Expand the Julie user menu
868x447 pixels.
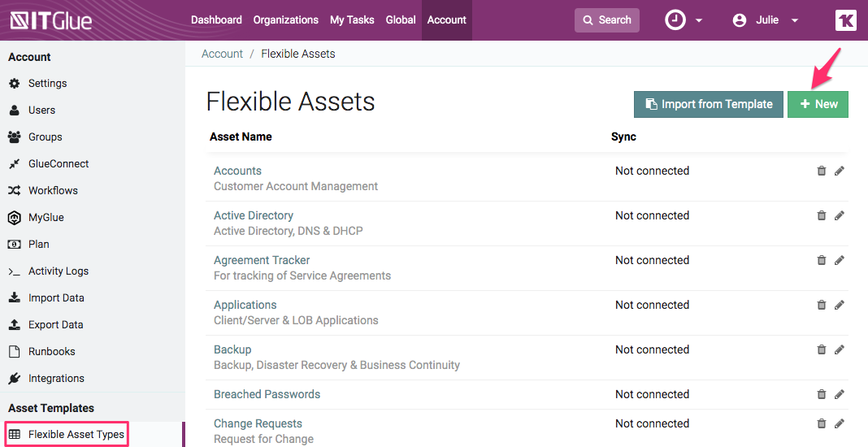tap(766, 20)
